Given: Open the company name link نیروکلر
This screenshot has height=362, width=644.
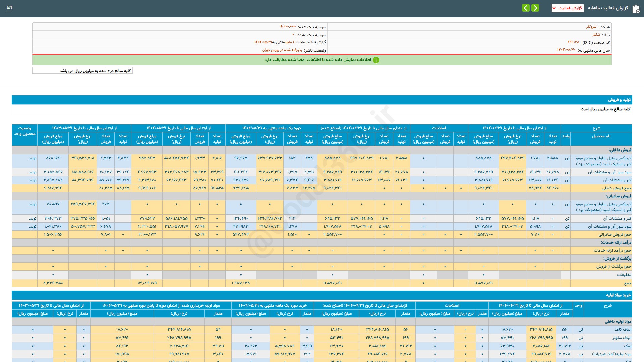Looking at the screenshot, I should pos(591,27).
